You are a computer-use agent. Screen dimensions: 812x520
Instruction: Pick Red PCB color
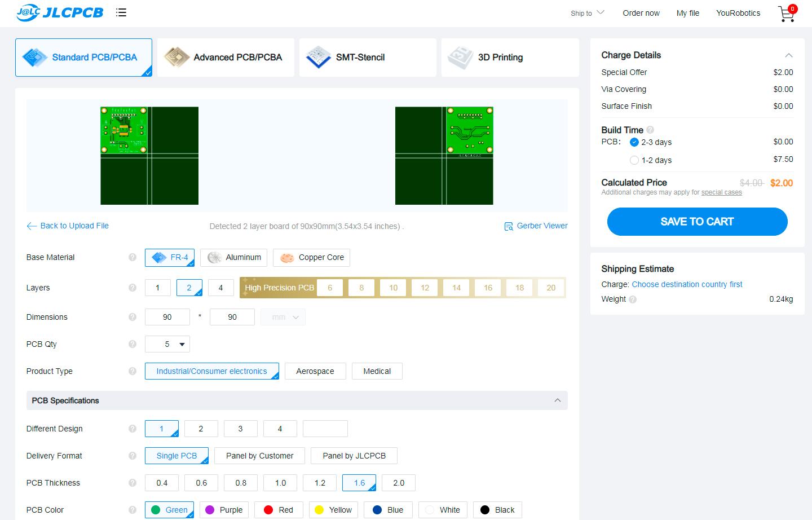[x=279, y=510]
